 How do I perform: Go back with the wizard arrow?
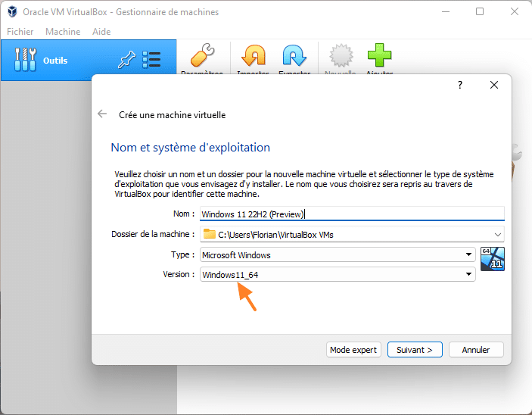click(102, 114)
